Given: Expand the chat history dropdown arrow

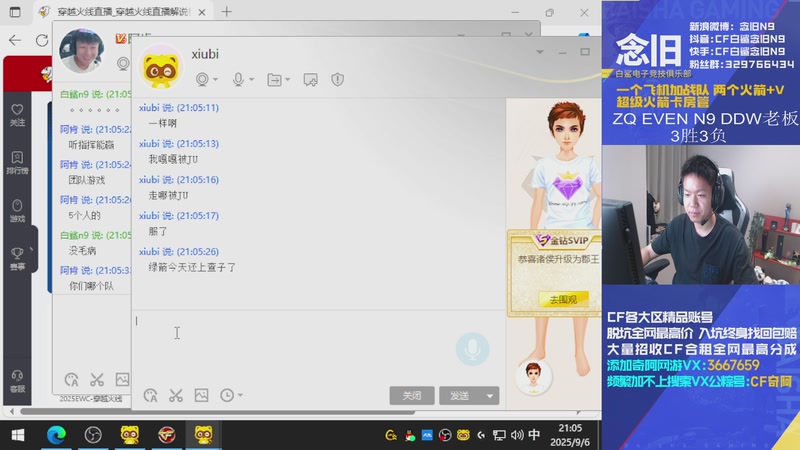Looking at the screenshot, I should pyautogui.click(x=240, y=395).
